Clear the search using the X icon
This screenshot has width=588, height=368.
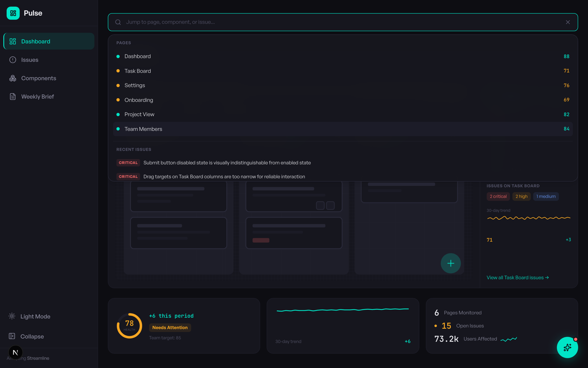point(567,22)
